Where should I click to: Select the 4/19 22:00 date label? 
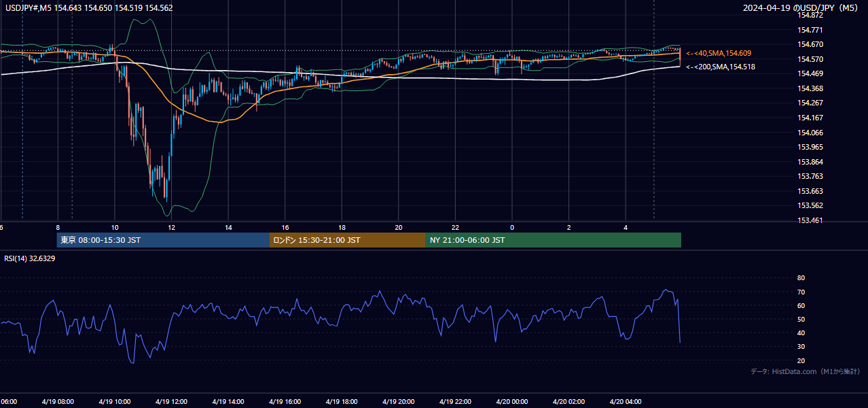(455, 401)
